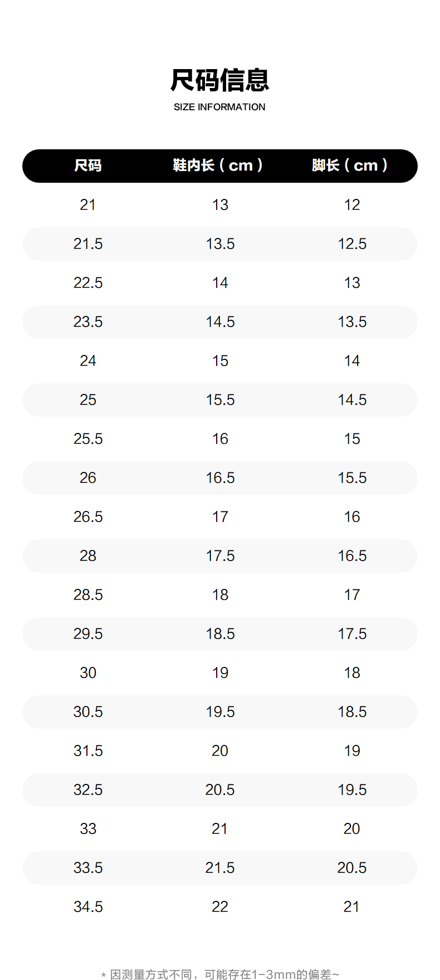Screen dimensions: 440x980
Task: Click inner length 17.5 in size 28 row
Action: pyautogui.click(x=220, y=556)
